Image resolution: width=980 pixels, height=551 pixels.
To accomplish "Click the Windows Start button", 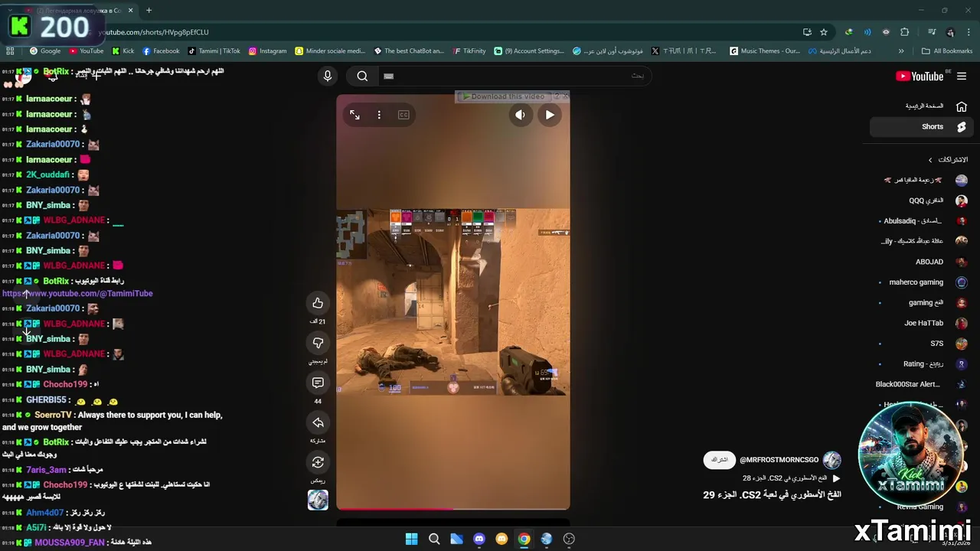I will (411, 539).
